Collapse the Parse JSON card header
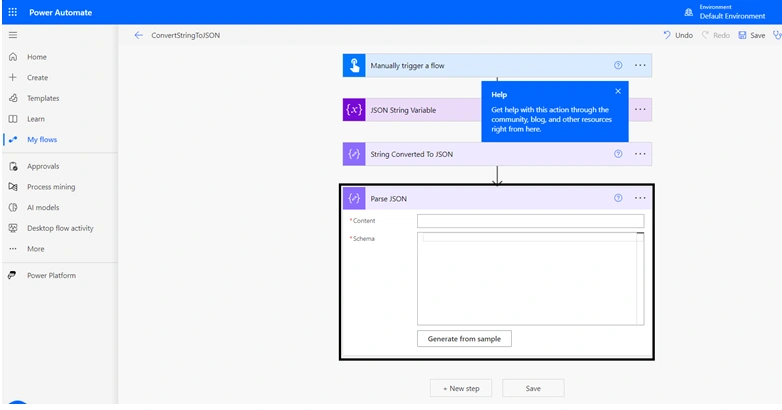Image resolution: width=782 pixels, height=410 pixels. [x=497, y=199]
